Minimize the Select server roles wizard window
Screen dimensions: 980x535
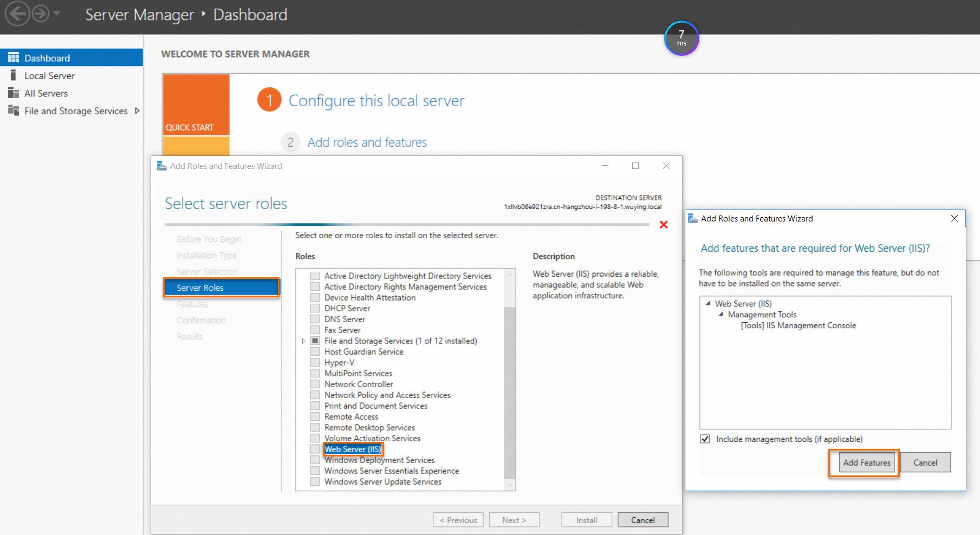tap(605, 166)
